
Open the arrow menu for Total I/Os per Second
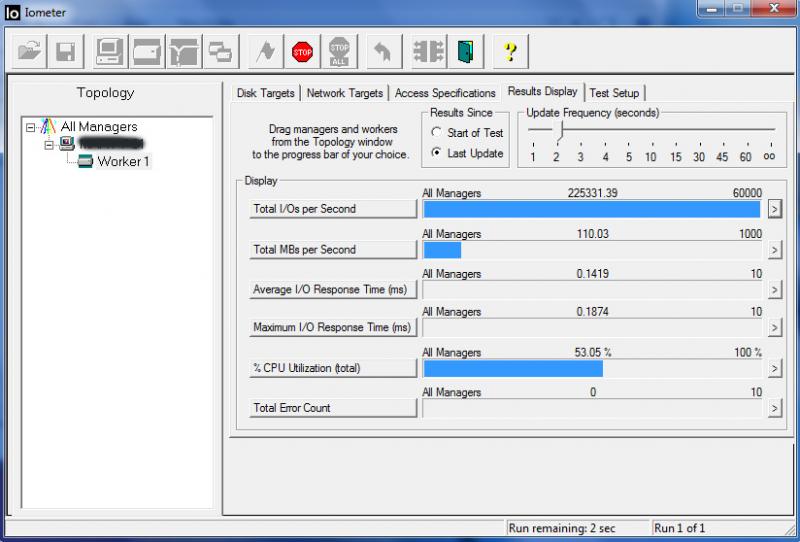[x=774, y=209]
